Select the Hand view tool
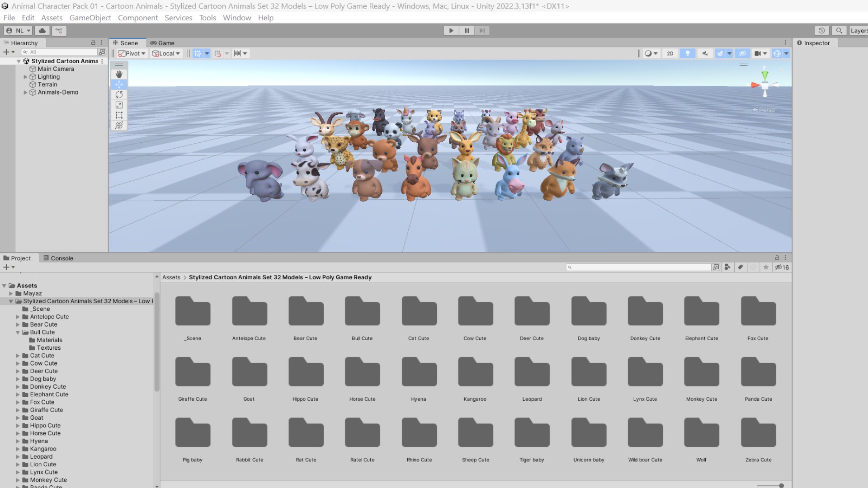The width and height of the screenshot is (868, 488). pos(119,74)
